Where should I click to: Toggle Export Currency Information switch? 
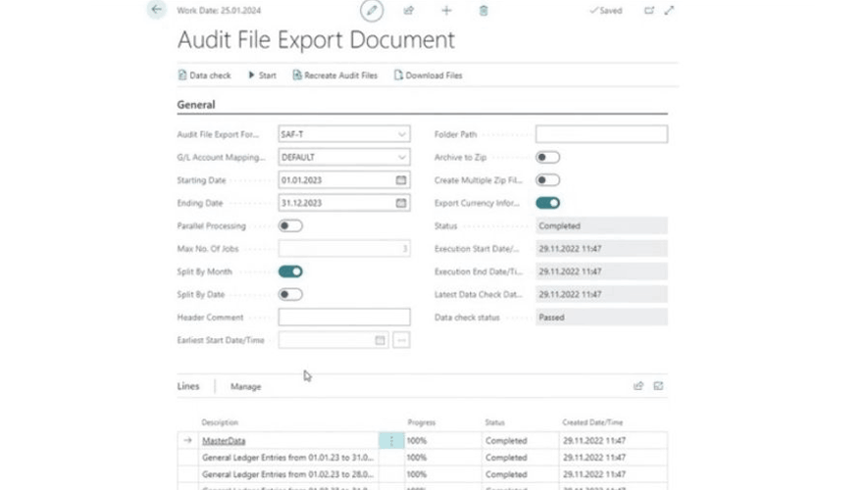(547, 203)
